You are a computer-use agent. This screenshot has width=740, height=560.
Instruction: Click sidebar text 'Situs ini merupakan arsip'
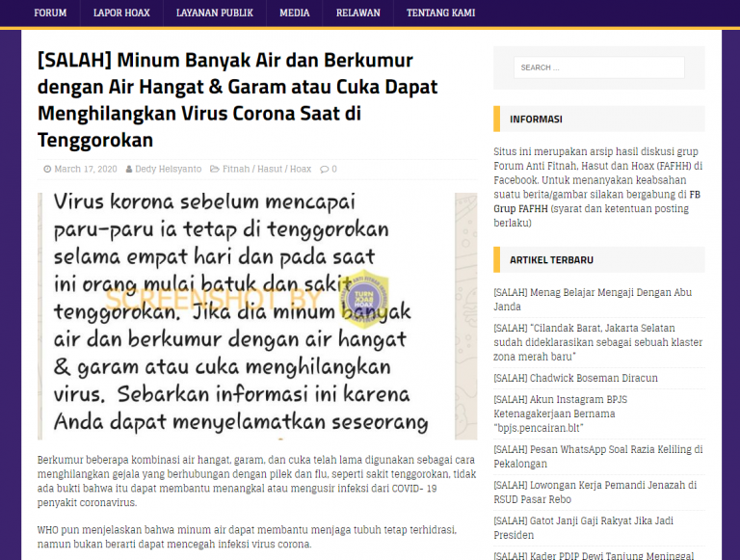point(598,187)
